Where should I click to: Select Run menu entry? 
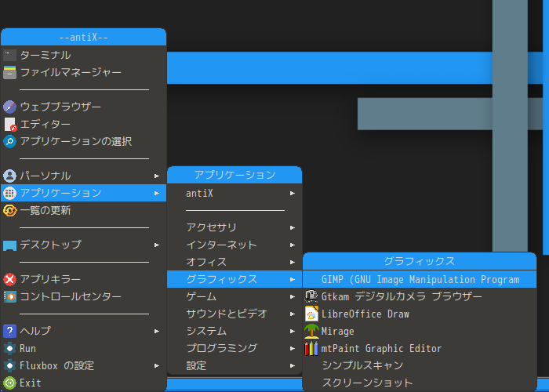(83, 348)
